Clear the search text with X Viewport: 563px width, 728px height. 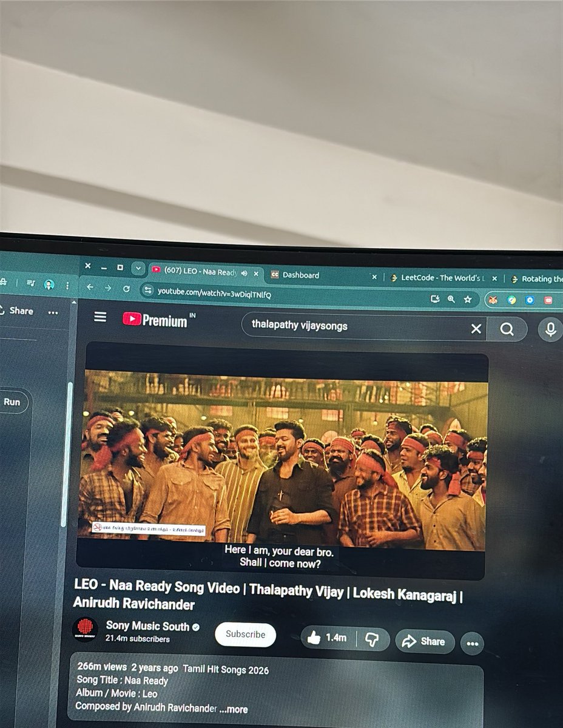[476, 329]
